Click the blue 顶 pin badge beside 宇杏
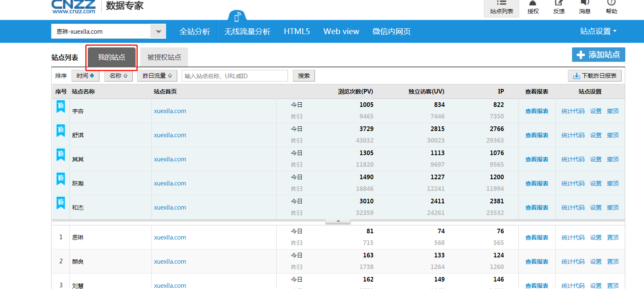Screen dimensions: 644x289 [60, 106]
